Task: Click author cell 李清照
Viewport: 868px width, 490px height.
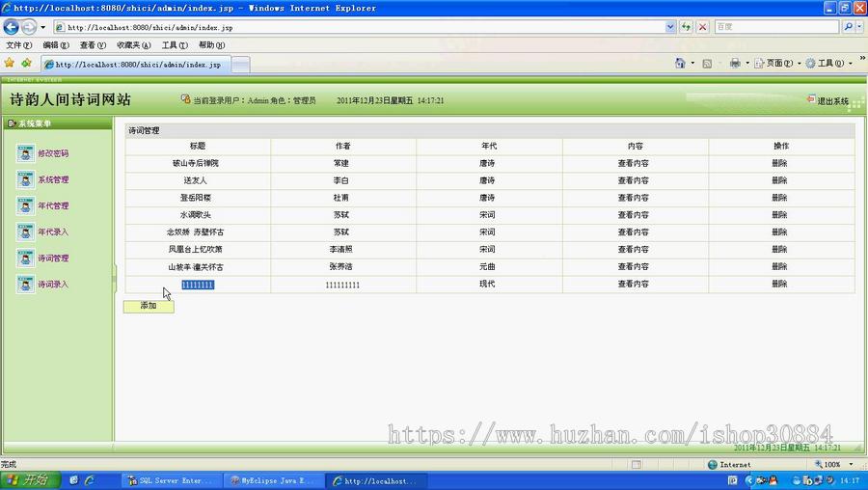Action: (341, 249)
